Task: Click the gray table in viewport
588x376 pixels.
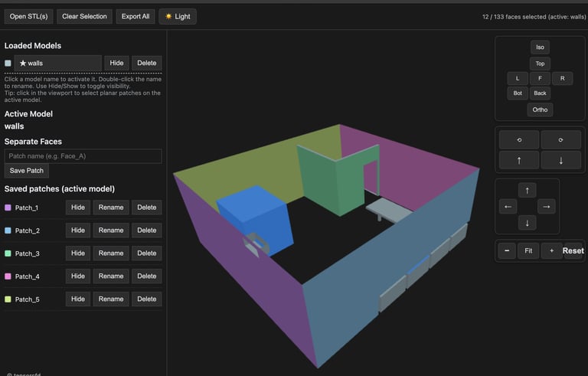Action: tap(389, 210)
